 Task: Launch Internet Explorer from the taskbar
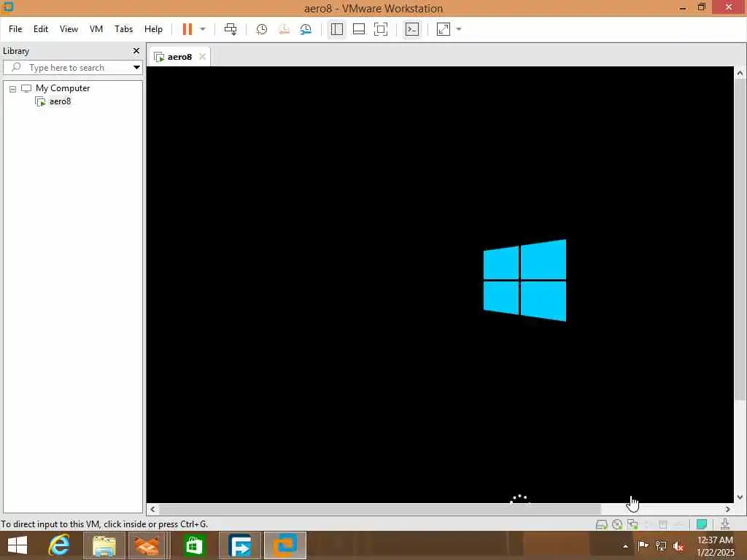pos(59,545)
